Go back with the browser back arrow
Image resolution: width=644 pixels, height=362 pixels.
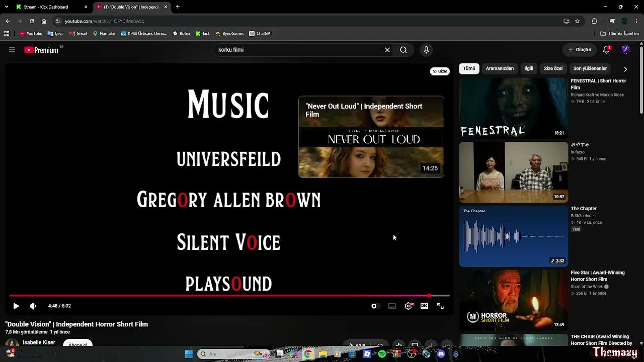point(8,21)
